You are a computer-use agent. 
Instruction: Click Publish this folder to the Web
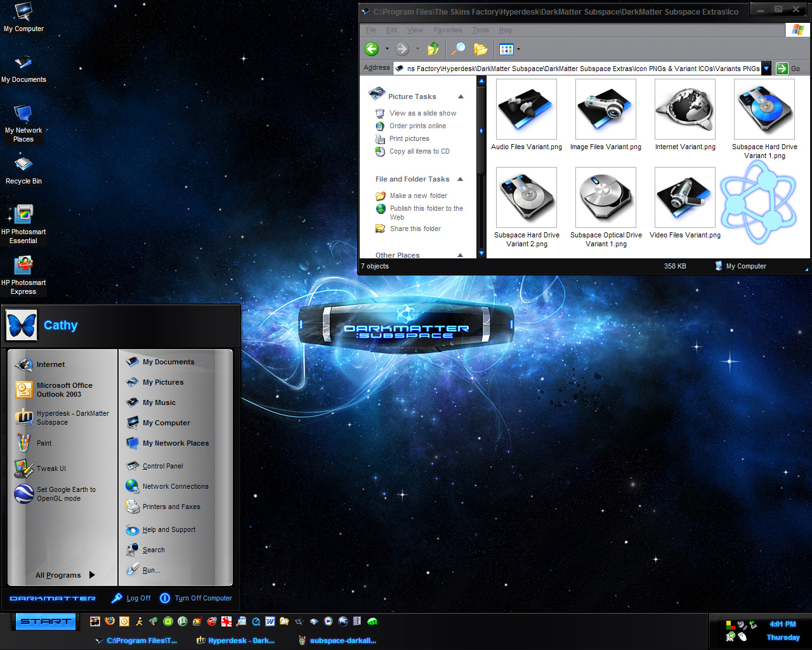pyautogui.click(x=426, y=213)
